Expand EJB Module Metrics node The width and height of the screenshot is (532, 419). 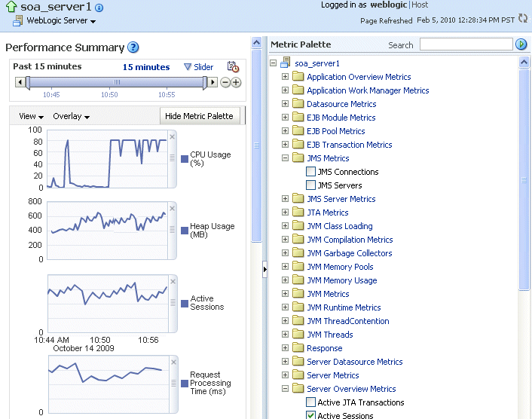tap(285, 117)
